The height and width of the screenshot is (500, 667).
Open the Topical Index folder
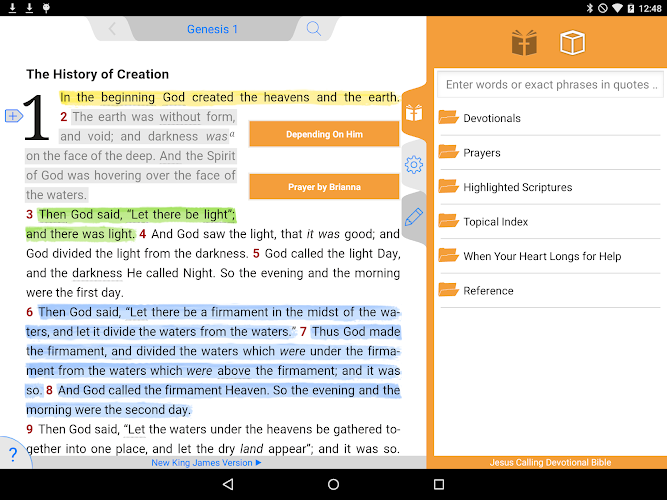click(x=550, y=222)
